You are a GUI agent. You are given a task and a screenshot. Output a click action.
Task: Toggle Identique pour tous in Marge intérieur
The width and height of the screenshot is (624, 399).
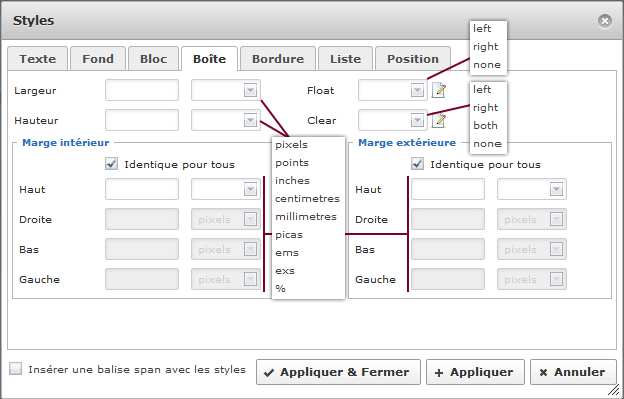pos(111,163)
